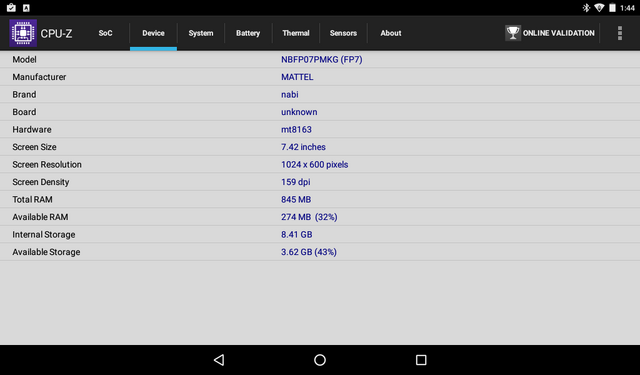
Task: Click the Internal Storage label
Action: pos(44,235)
